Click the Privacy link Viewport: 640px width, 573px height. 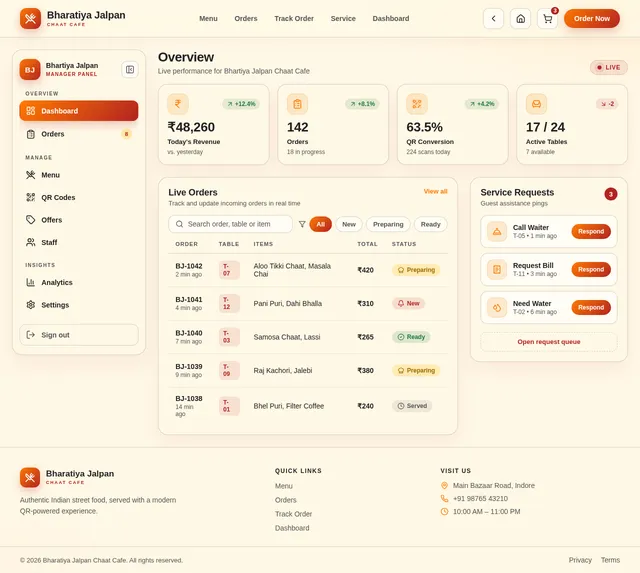(580, 560)
